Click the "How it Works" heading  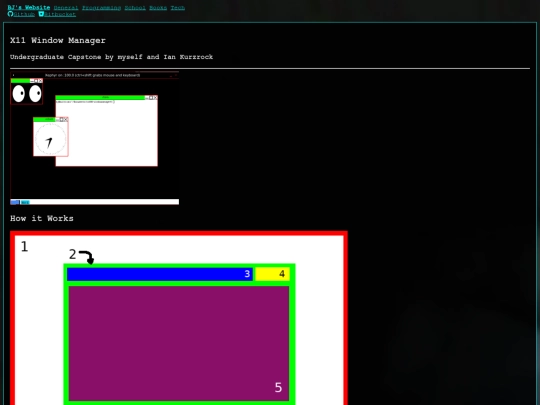[42, 218]
